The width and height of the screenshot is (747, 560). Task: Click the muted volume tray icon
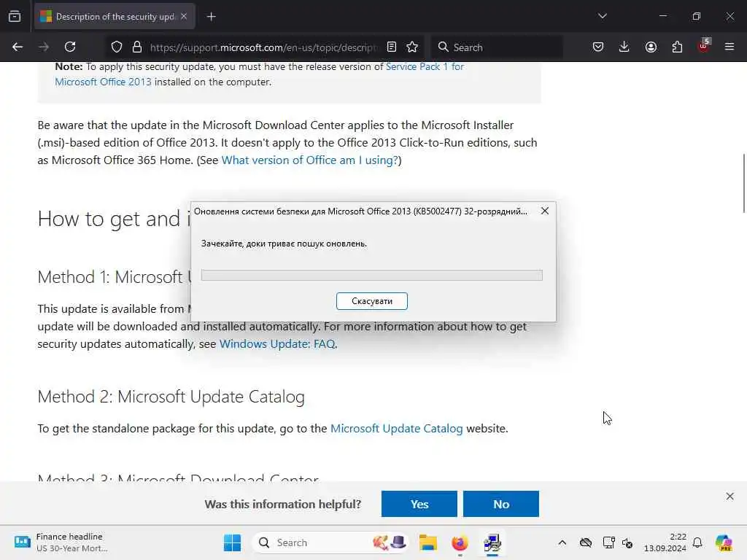(x=627, y=542)
